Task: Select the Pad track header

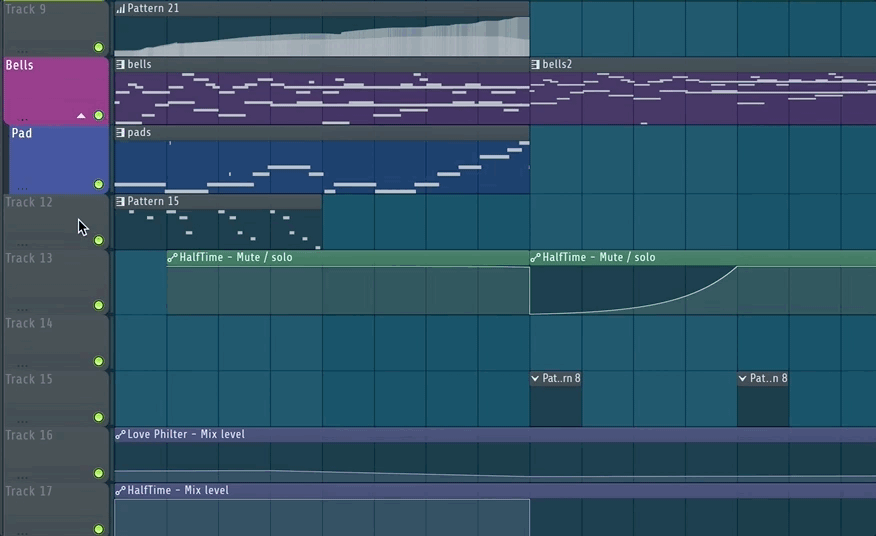Action: [59, 160]
